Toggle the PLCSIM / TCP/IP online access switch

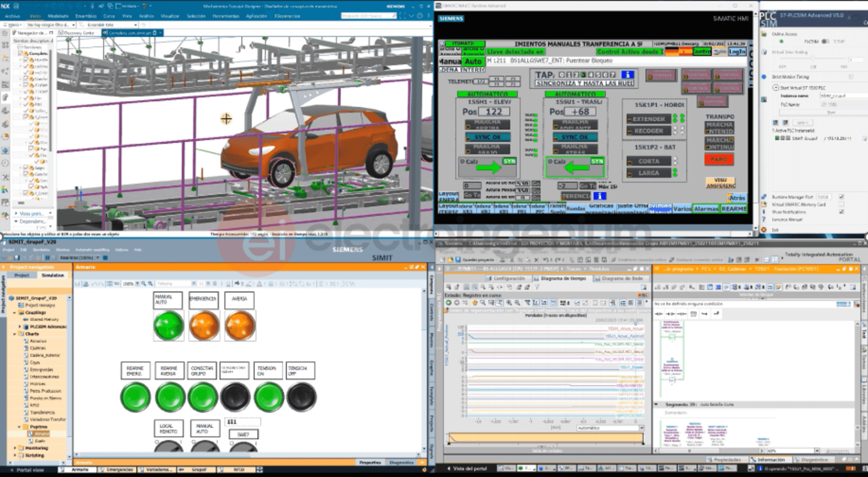tap(825, 41)
